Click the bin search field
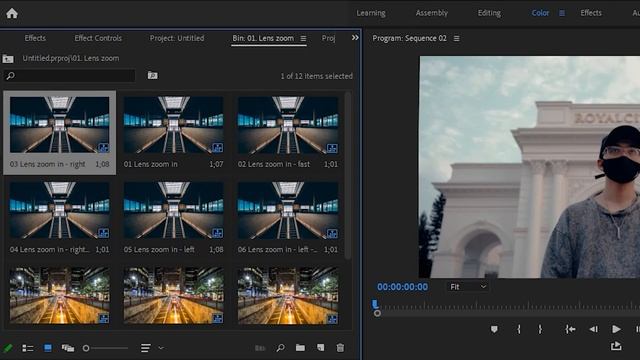The height and width of the screenshot is (360, 640). pyautogui.click(x=69, y=76)
